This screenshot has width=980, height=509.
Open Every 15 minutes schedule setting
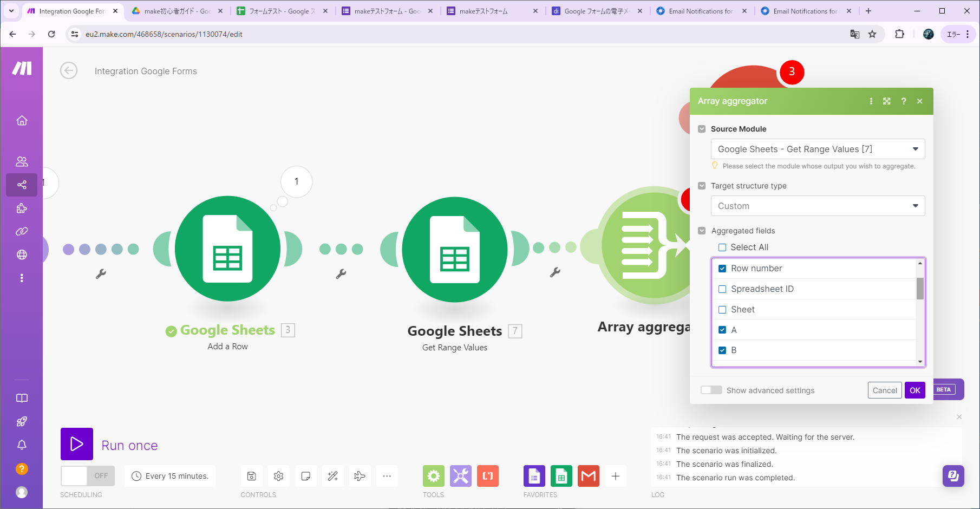tap(170, 476)
